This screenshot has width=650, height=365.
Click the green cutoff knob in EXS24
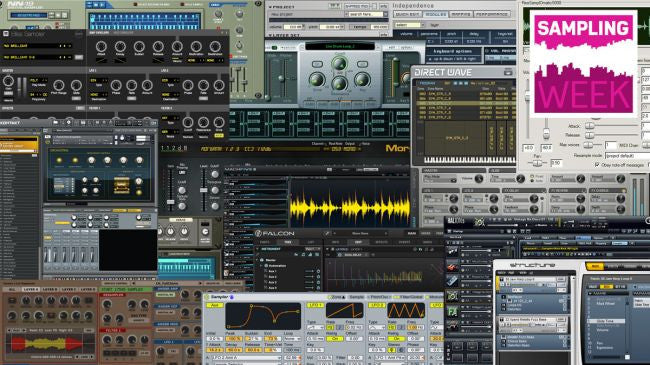click(339, 63)
